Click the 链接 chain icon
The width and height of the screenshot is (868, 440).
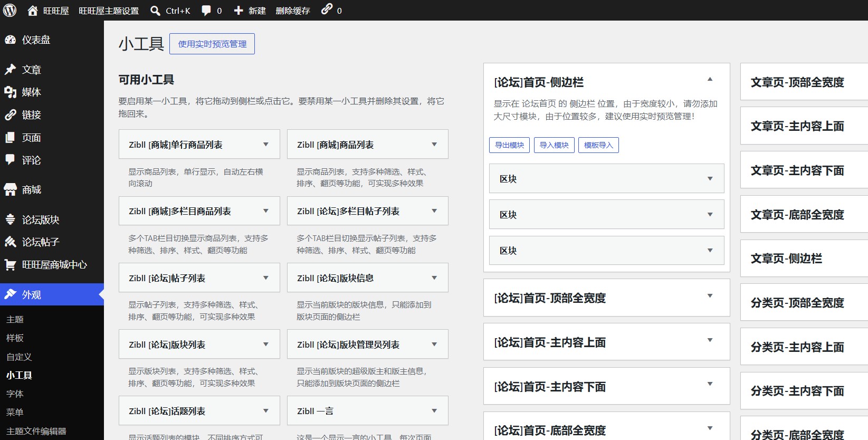[x=11, y=115]
